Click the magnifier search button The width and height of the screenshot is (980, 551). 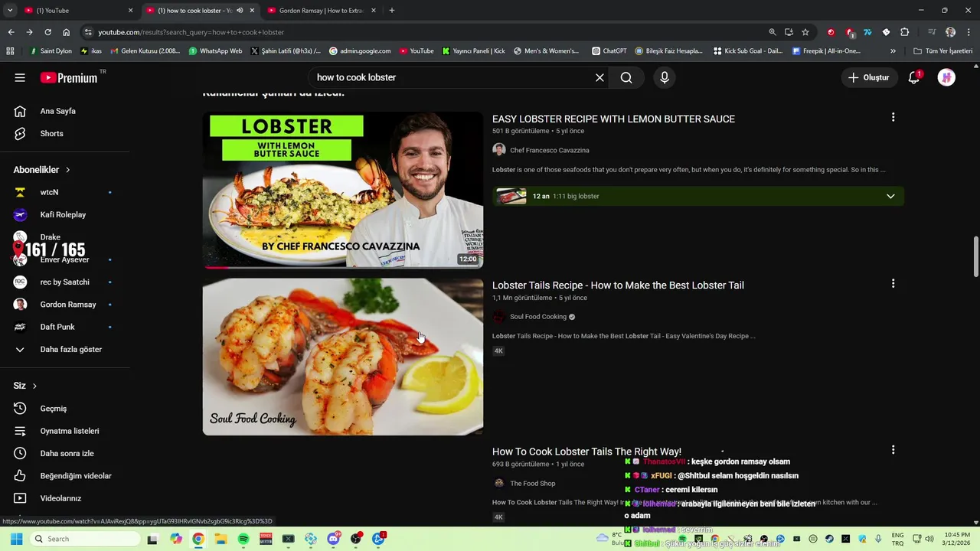[626, 77]
